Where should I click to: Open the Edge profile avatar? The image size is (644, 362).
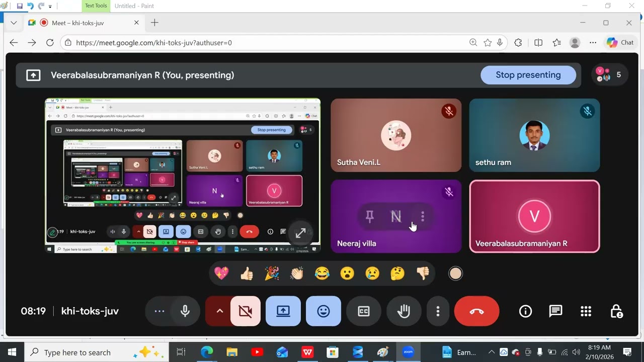pyautogui.click(x=575, y=43)
